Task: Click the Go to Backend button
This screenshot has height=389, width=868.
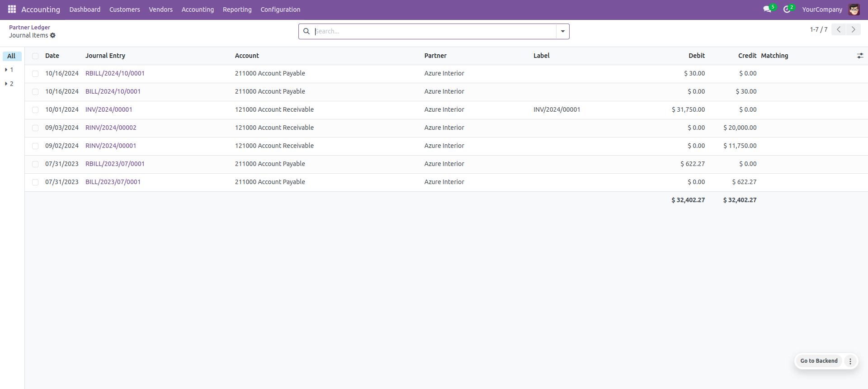Action: (x=819, y=361)
